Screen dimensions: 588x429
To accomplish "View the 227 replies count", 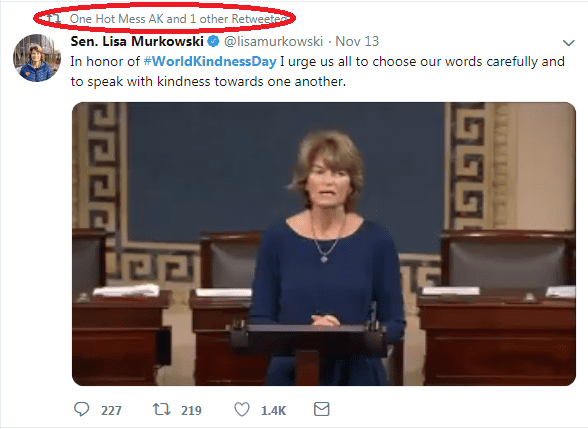I will click(111, 411).
